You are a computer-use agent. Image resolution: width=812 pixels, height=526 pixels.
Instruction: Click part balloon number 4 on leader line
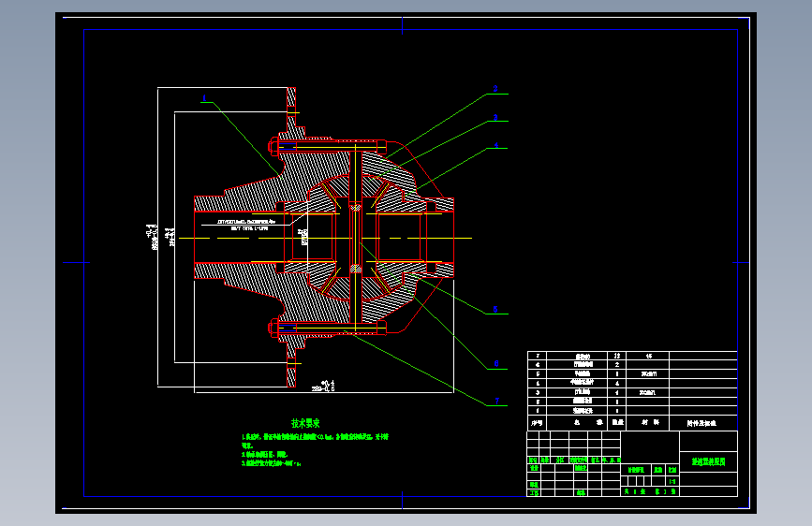(496, 145)
